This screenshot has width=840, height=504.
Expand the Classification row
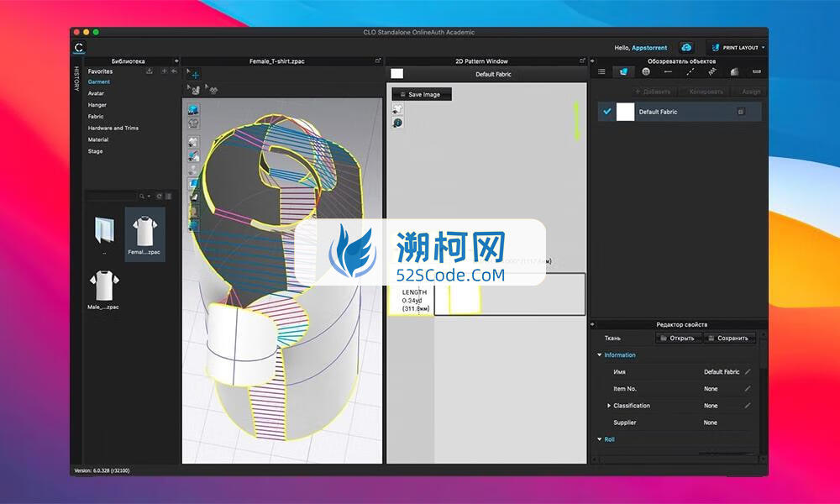coord(608,406)
